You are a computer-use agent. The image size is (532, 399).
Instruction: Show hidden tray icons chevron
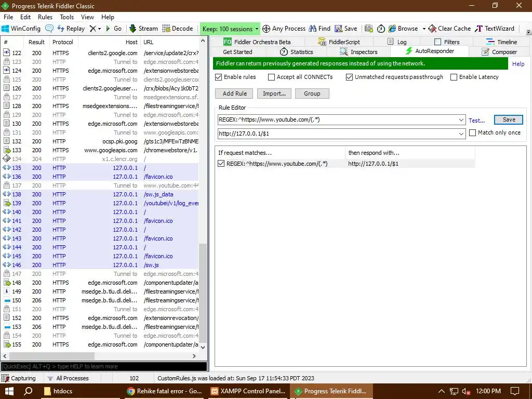pos(442,391)
